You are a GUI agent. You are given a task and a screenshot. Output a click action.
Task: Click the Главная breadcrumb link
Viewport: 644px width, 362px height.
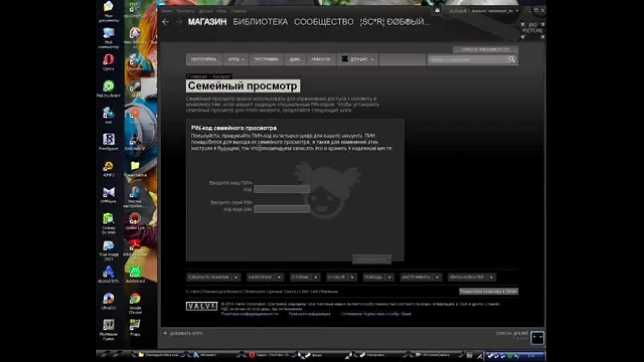(x=196, y=76)
